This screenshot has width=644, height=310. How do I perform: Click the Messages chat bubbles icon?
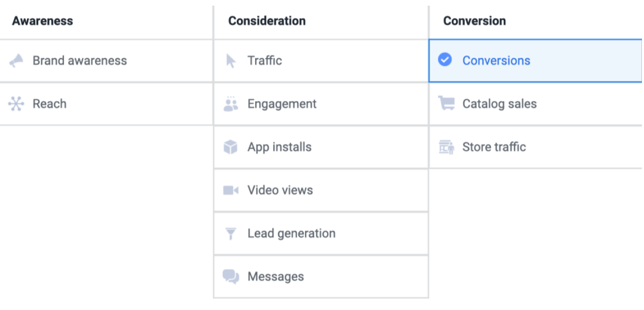[231, 277]
